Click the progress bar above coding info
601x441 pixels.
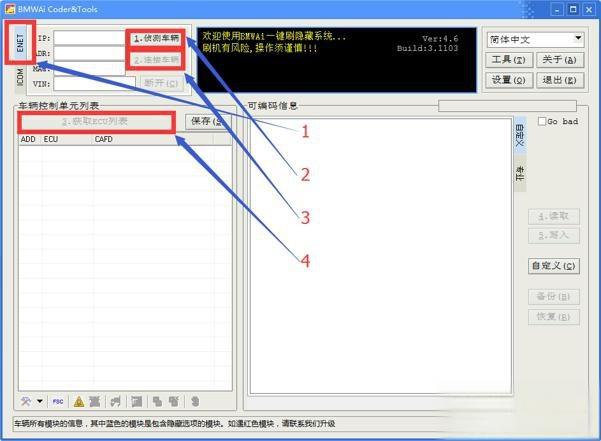click(507, 106)
